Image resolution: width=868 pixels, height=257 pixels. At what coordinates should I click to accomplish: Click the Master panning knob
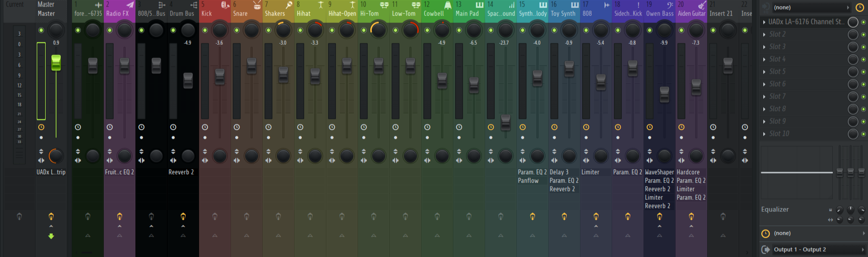tap(56, 30)
